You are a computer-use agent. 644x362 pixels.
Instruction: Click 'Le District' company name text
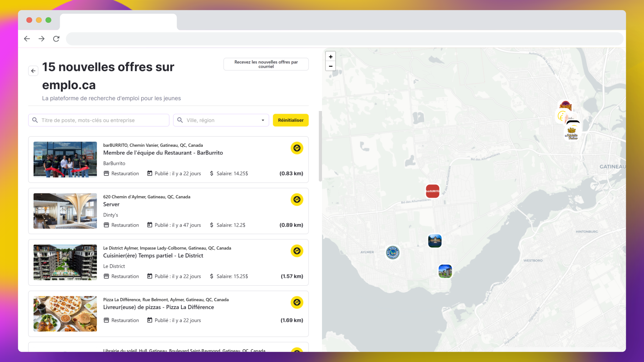114,266
